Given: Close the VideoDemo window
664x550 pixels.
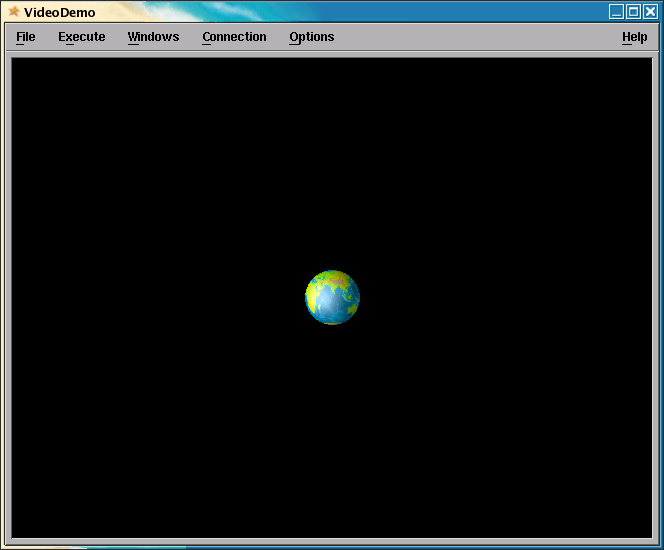Looking at the screenshot, I should [x=650, y=12].
